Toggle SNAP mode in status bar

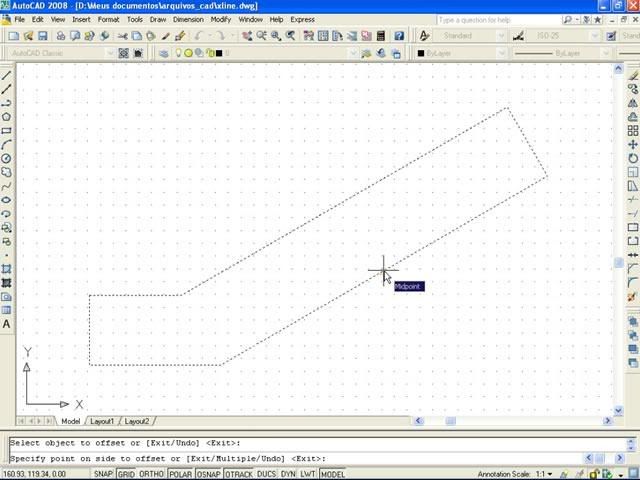pyautogui.click(x=103, y=474)
